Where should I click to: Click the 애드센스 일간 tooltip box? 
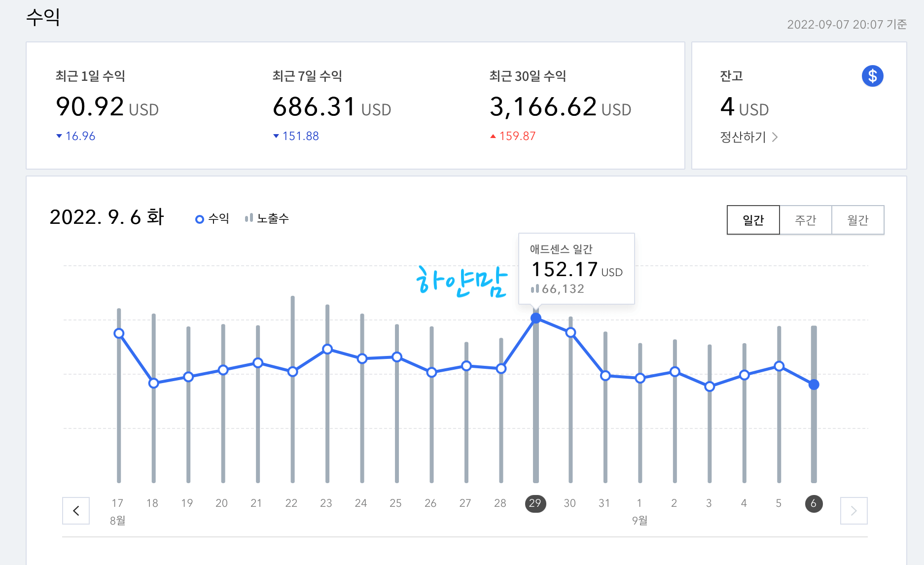pyautogui.click(x=576, y=269)
